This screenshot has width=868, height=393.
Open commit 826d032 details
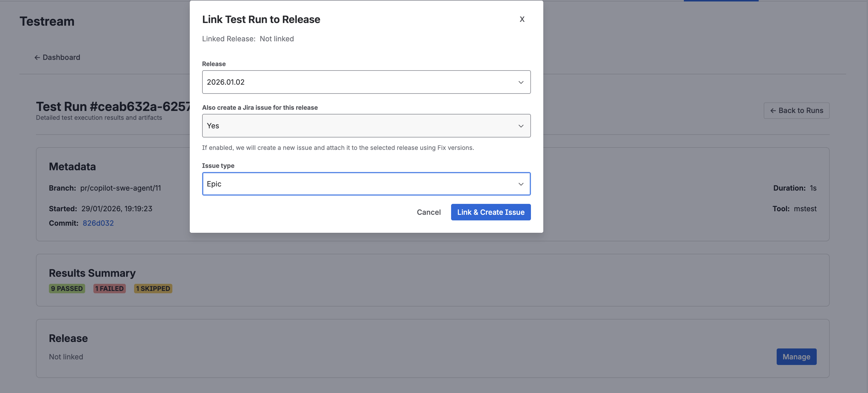pyautogui.click(x=98, y=223)
